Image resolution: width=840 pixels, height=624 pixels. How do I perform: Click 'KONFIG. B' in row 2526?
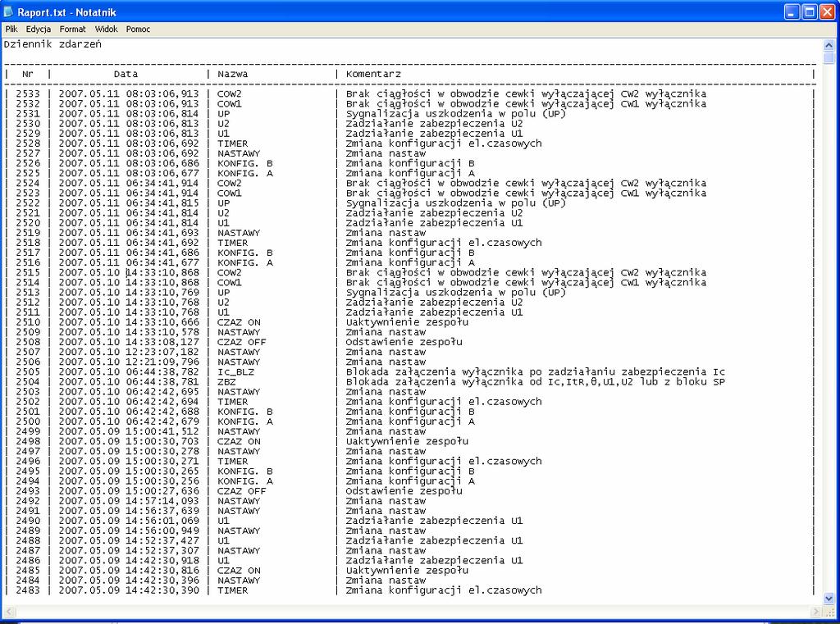point(244,163)
